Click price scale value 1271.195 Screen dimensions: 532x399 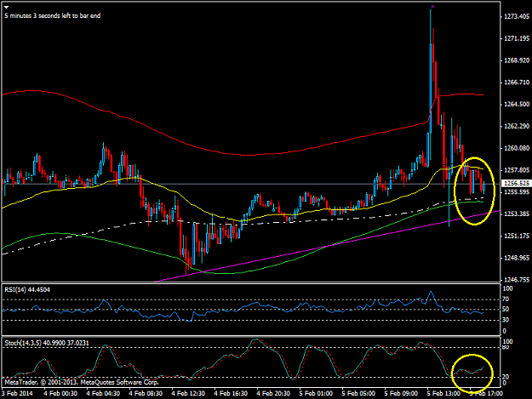click(x=517, y=38)
